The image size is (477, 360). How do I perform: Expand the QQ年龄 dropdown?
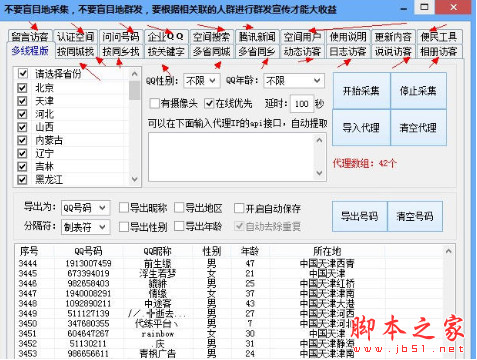294,81
